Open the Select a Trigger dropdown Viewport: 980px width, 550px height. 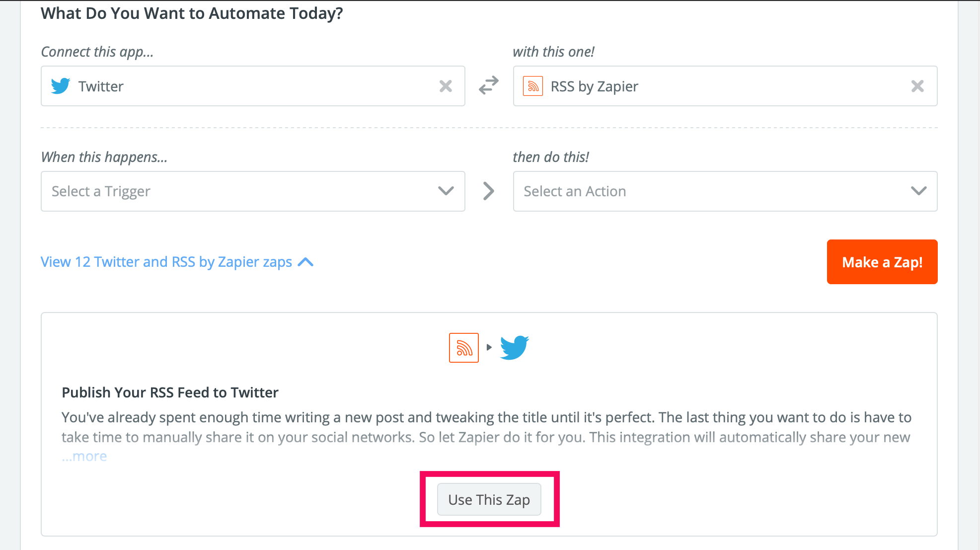[253, 191]
